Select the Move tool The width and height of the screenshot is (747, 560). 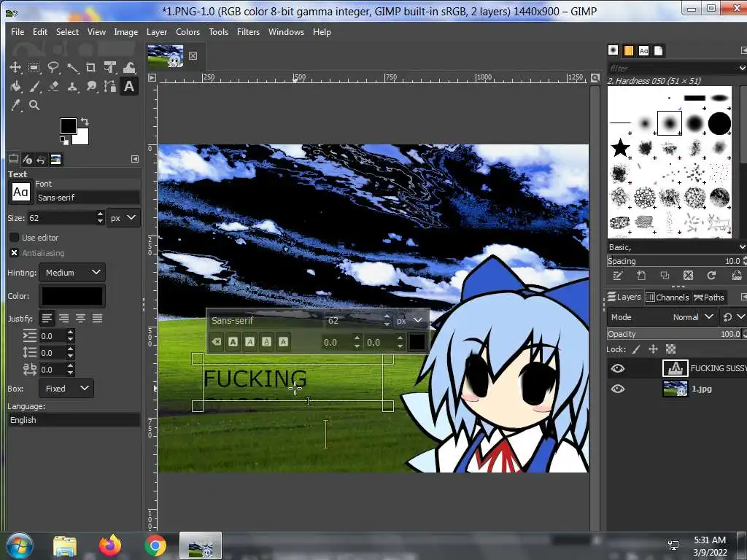(x=15, y=68)
